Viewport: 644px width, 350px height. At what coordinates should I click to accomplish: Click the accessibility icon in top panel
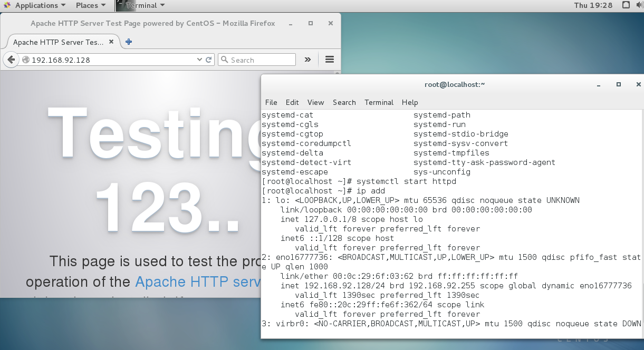[626, 5]
